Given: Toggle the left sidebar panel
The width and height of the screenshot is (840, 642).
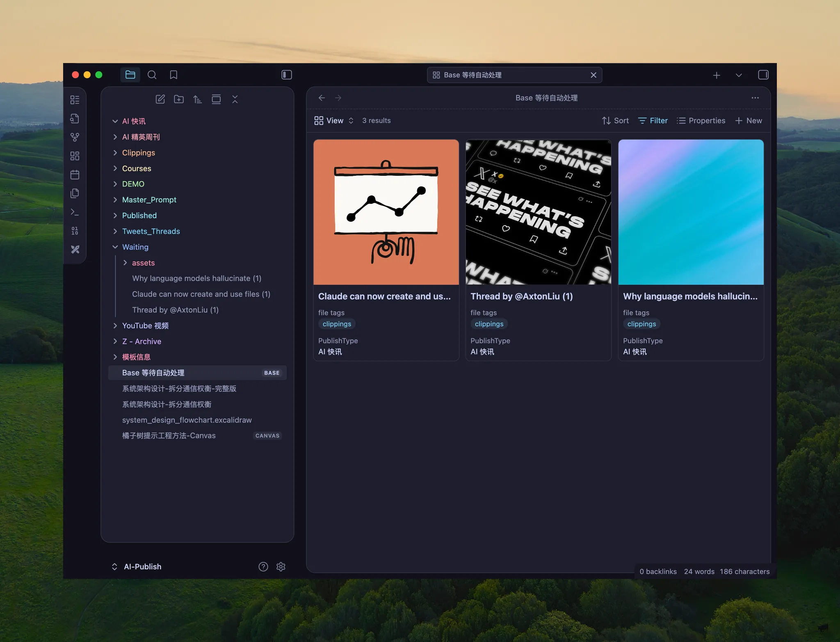Looking at the screenshot, I should click(x=287, y=75).
